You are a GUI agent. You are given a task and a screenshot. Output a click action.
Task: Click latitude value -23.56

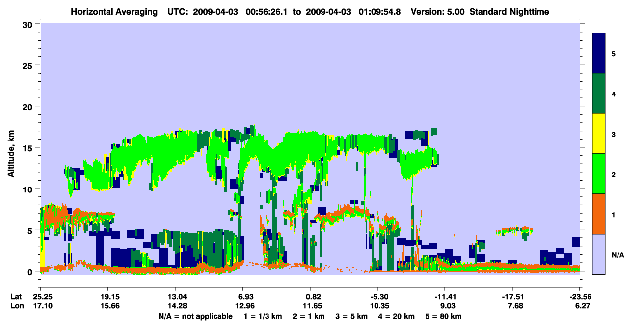[x=580, y=297]
